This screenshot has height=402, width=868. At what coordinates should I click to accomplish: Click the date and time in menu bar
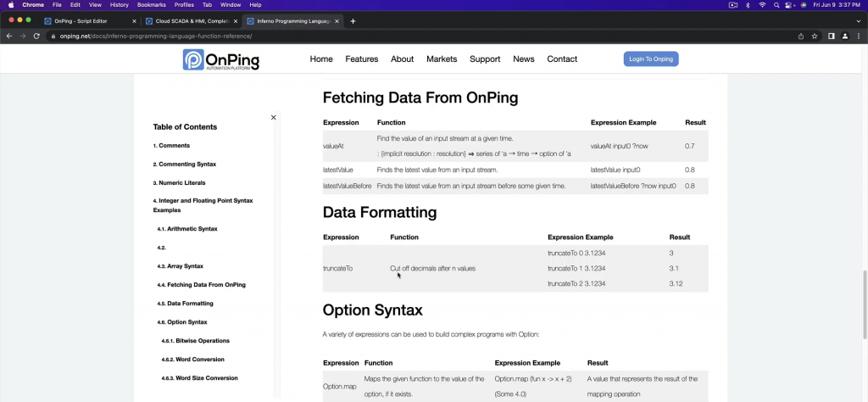pos(837,5)
